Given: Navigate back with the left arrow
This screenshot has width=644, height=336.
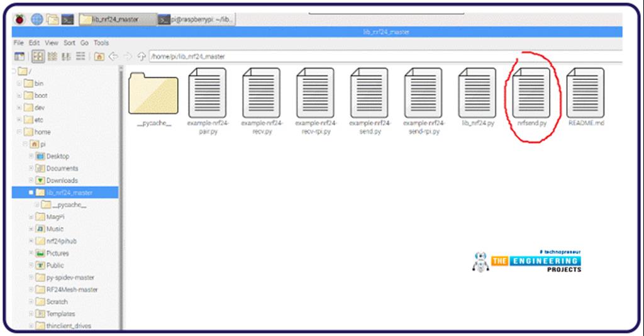Looking at the screenshot, I should pos(113,57).
